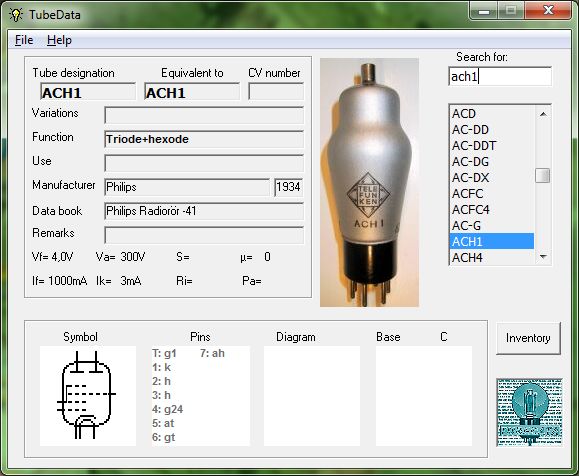579x476 pixels.
Task: Close the TubeData window
Action: (x=548, y=11)
